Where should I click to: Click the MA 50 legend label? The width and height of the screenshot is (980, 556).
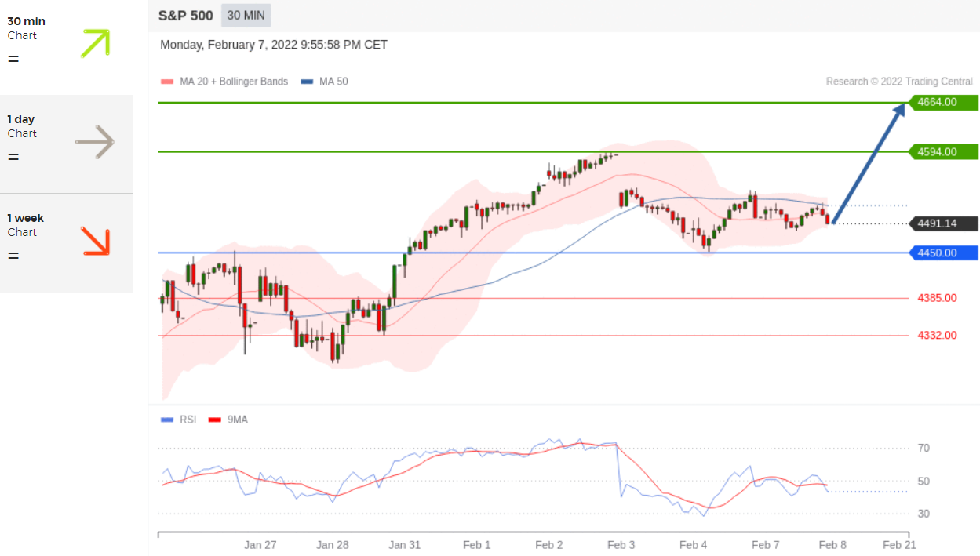333,82
